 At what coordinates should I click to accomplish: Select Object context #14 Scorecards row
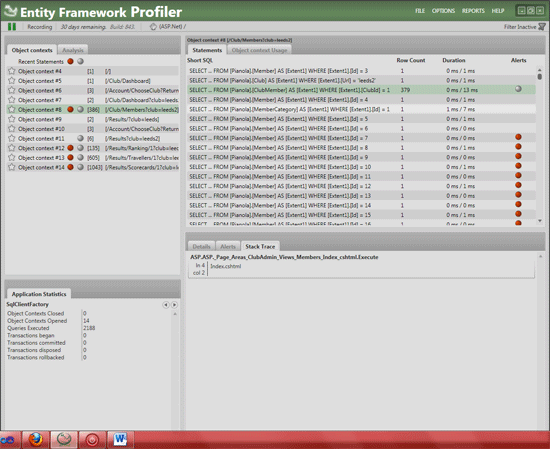tap(93, 167)
